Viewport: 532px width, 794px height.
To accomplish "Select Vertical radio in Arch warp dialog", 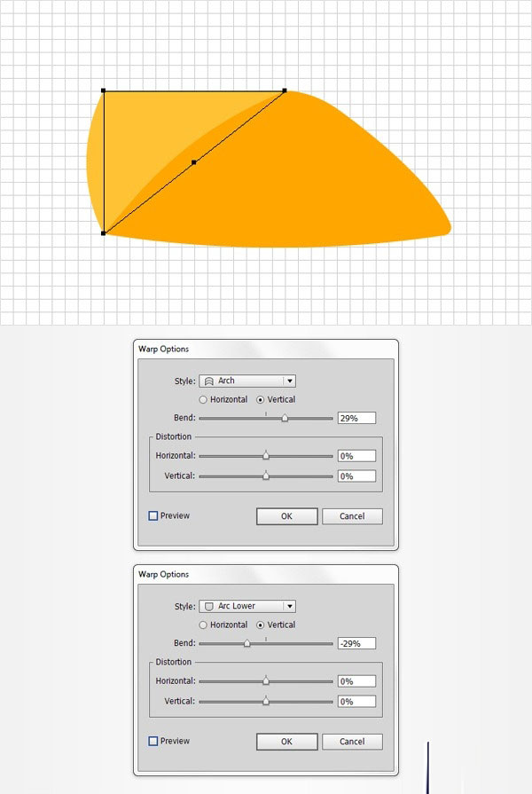I will [x=260, y=399].
